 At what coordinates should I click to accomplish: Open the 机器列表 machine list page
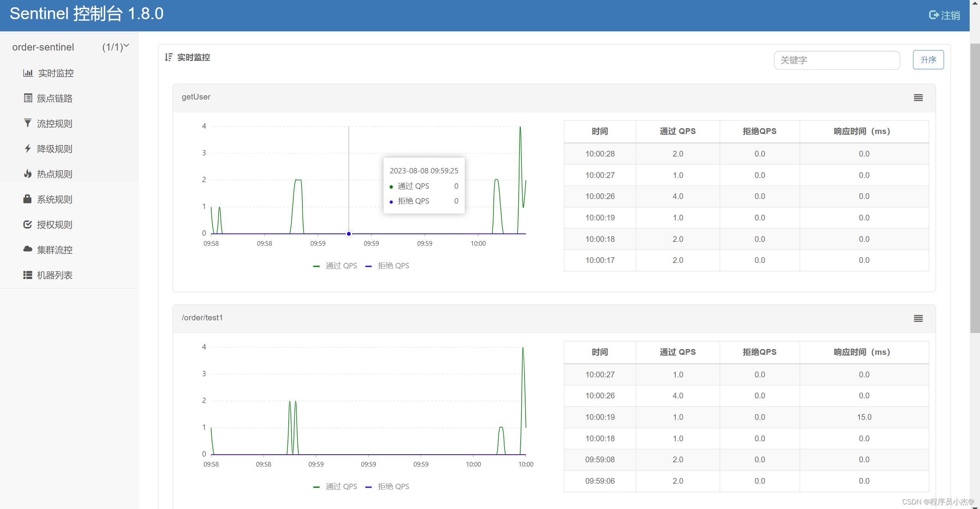pyautogui.click(x=55, y=275)
